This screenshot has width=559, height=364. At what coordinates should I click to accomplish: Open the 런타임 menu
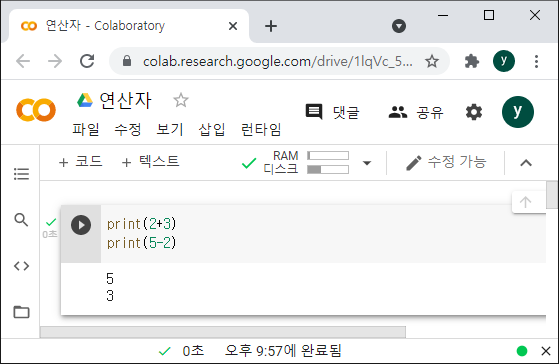pos(261,129)
